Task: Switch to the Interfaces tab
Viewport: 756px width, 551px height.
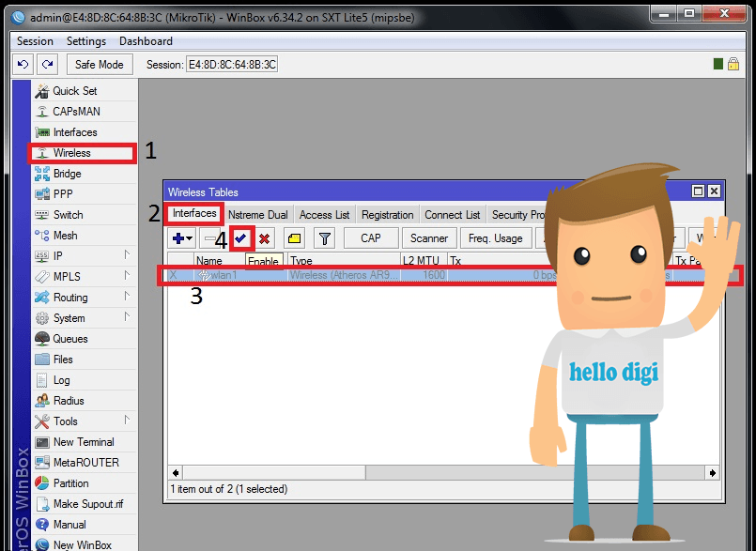Action: point(194,214)
